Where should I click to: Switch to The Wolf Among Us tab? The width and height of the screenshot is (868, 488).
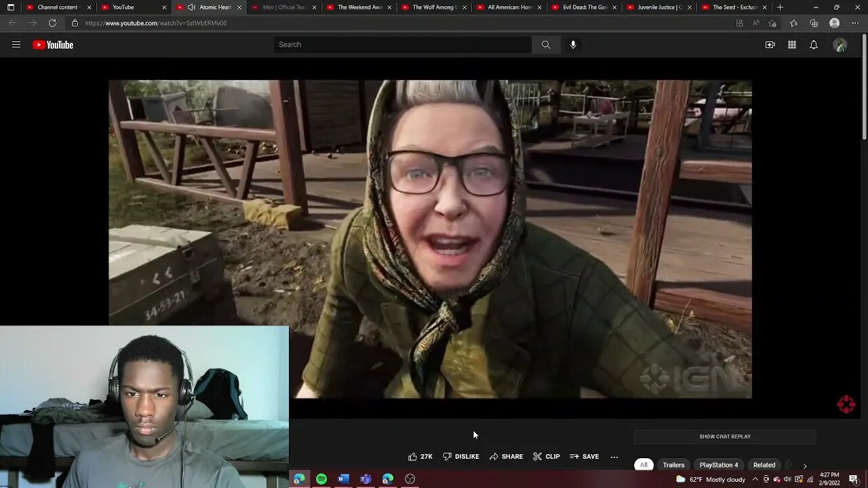point(432,7)
